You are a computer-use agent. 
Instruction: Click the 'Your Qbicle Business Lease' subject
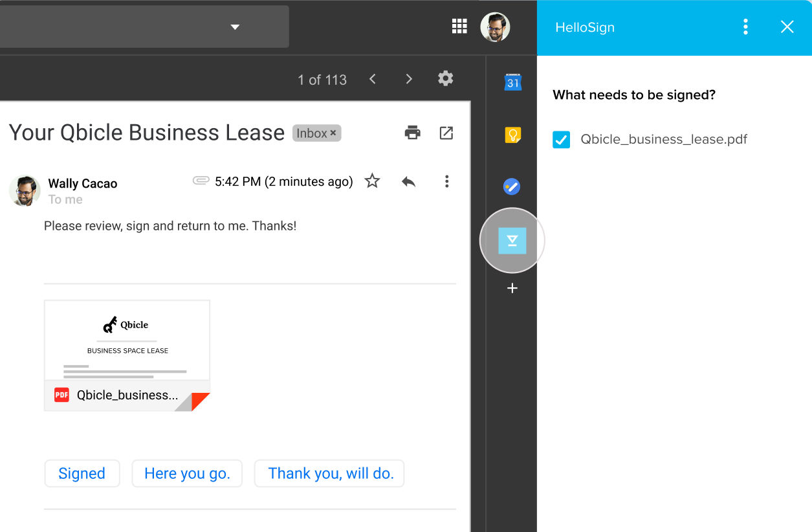coord(147,132)
